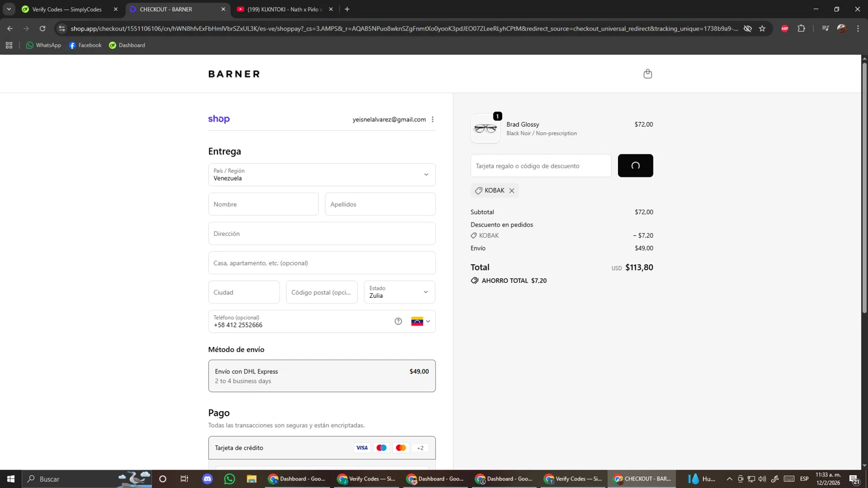Open the shopping bag cart icon

pos(648,73)
